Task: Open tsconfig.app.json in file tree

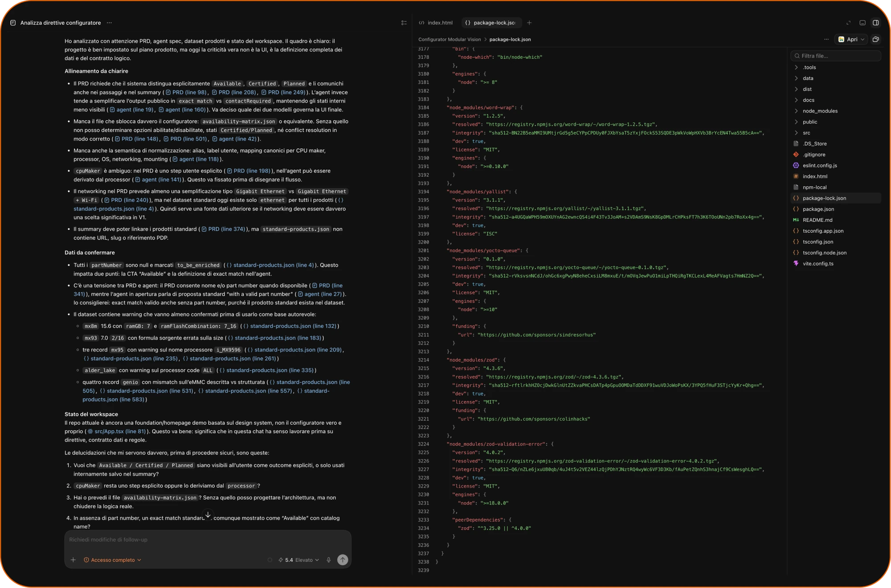Action: click(x=836, y=231)
